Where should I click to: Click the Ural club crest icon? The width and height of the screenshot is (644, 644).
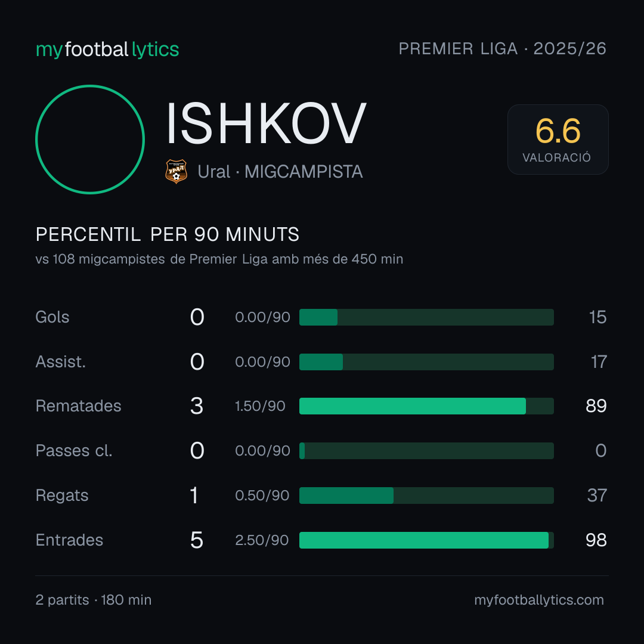click(176, 171)
